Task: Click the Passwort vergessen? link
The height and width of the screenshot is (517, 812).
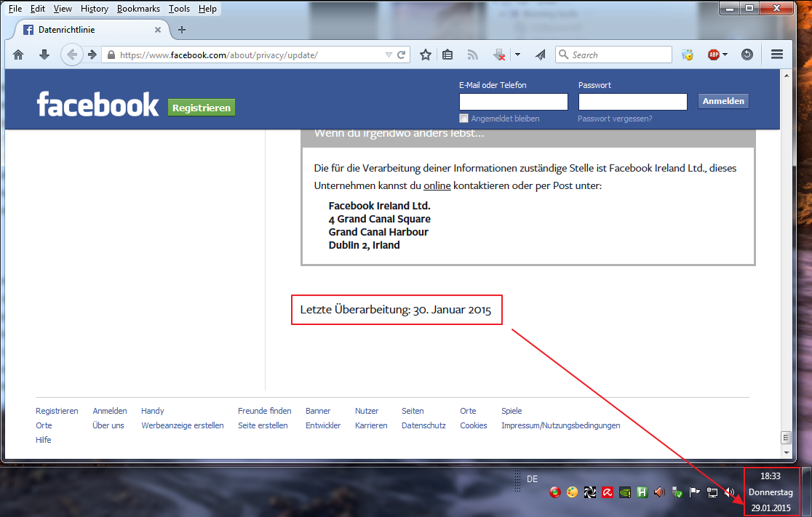Action: click(615, 119)
